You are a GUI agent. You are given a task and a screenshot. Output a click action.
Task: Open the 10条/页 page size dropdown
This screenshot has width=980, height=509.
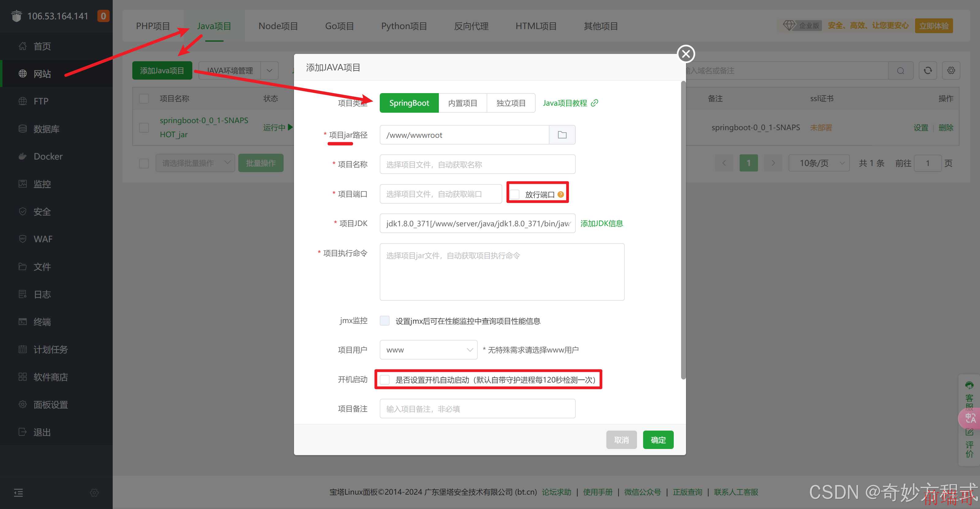coord(819,163)
